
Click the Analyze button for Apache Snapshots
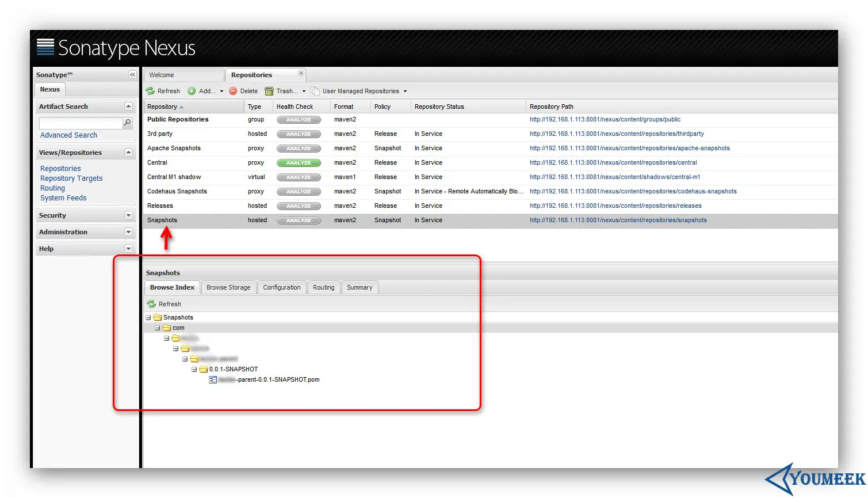(299, 149)
